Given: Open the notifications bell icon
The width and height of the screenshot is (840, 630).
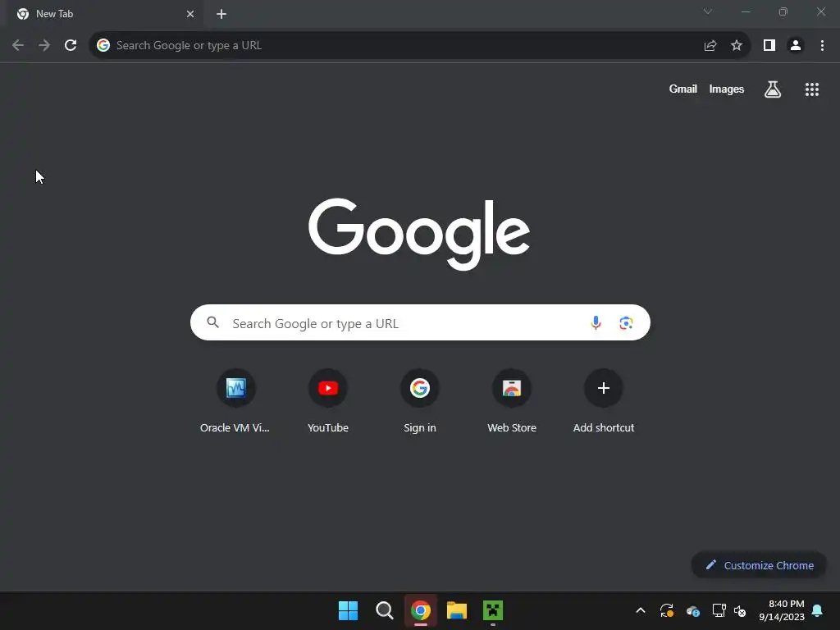Looking at the screenshot, I should [x=818, y=610].
